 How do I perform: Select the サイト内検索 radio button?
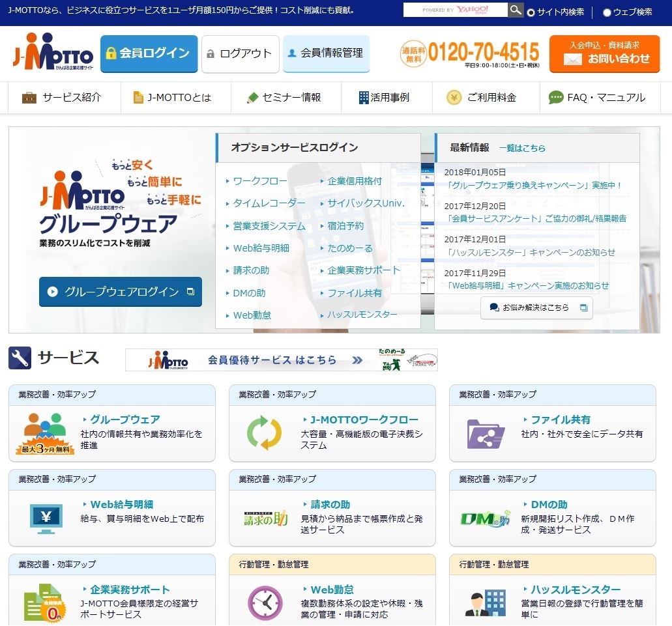coord(531,12)
